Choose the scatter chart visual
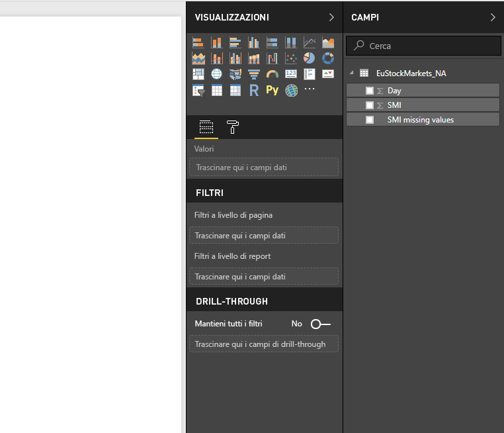504x433 pixels. click(291, 58)
